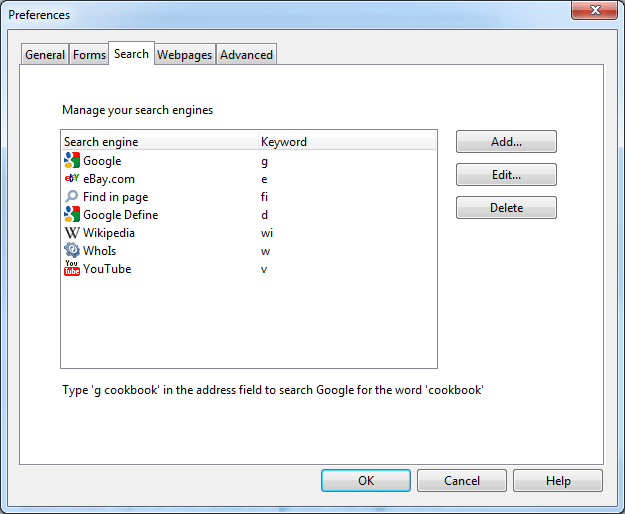Image resolution: width=625 pixels, height=514 pixels.
Task: Switch to the General tab
Action: coord(45,55)
